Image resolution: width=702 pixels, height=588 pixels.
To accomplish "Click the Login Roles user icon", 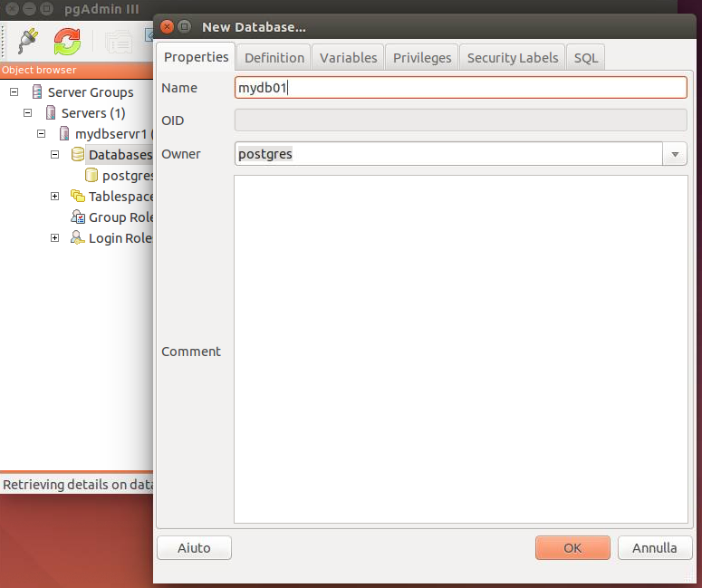I will coord(78,238).
